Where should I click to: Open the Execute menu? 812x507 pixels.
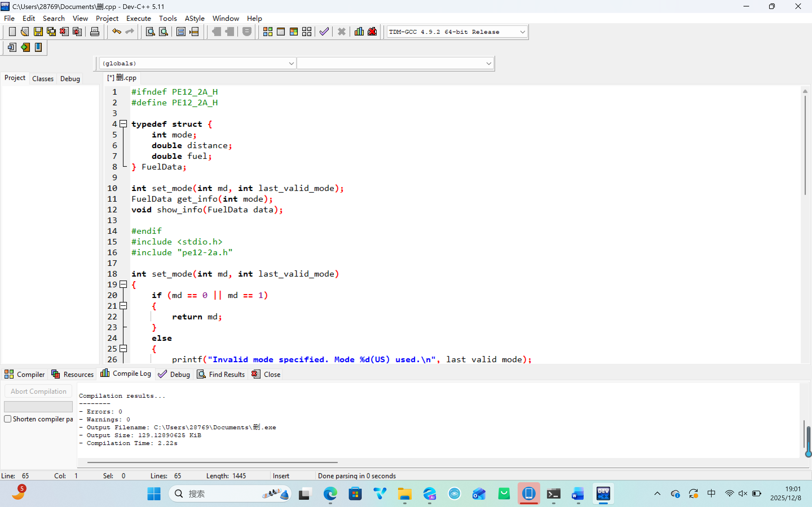(138, 18)
